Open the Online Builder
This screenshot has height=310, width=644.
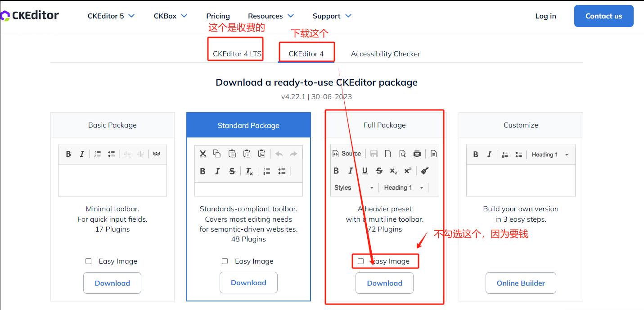click(521, 283)
